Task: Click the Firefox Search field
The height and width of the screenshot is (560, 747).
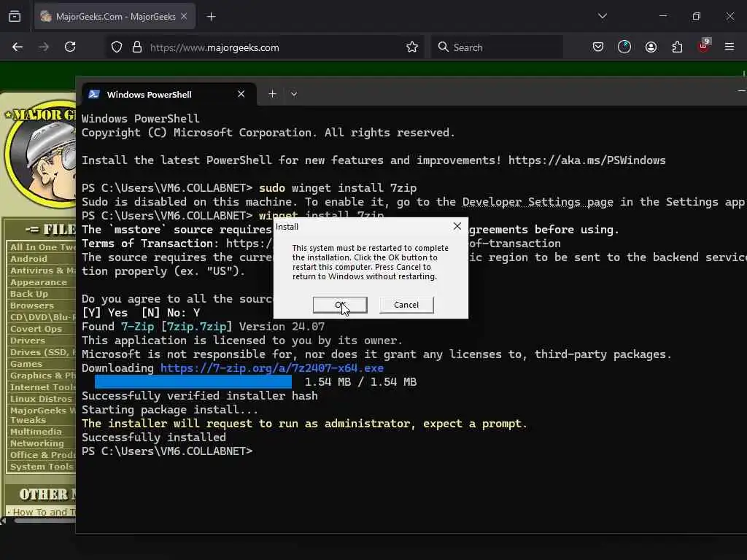Action: (498, 47)
